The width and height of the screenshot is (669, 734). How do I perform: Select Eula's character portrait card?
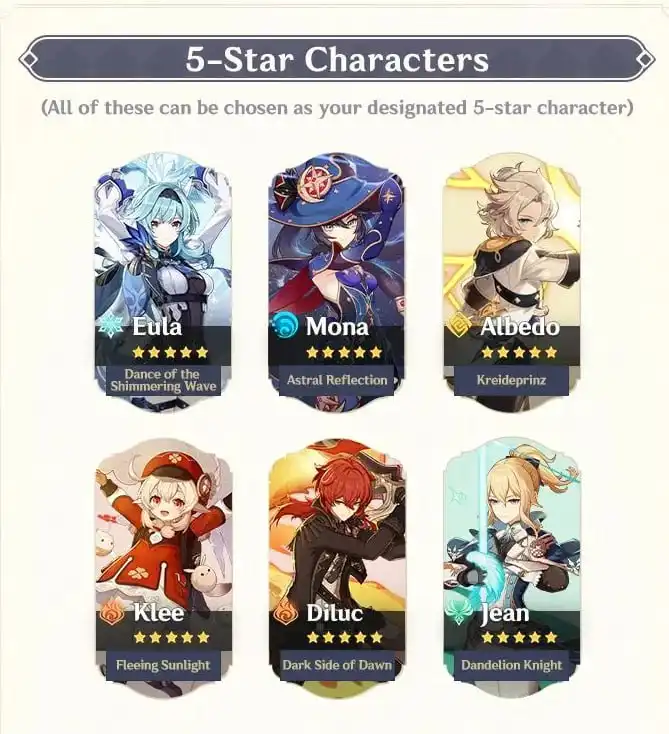[163, 282]
